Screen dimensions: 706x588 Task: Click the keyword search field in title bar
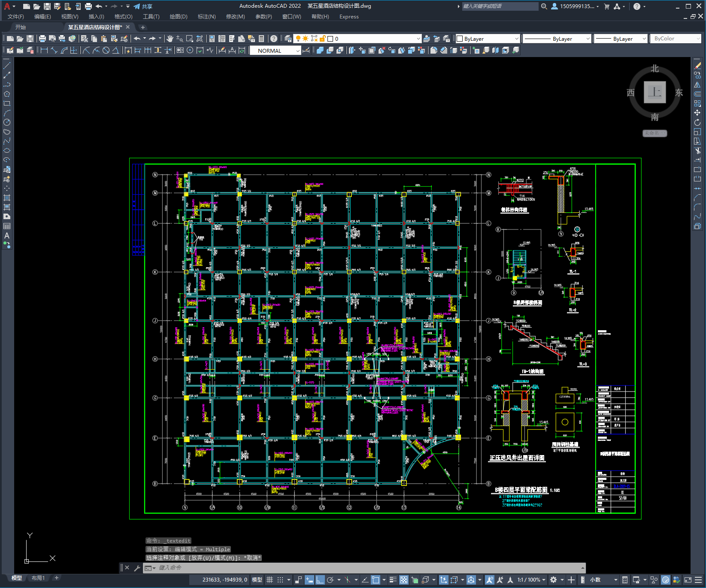tap(500, 6)
